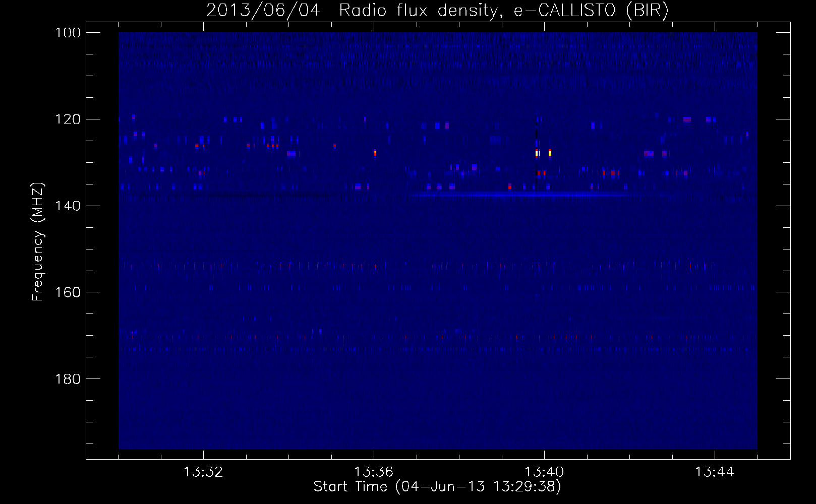Image resolution: width=816 pixels, height=504 pixels.
Task: Click the 160 frequency tick label
Action: click(x=68, y=292)
